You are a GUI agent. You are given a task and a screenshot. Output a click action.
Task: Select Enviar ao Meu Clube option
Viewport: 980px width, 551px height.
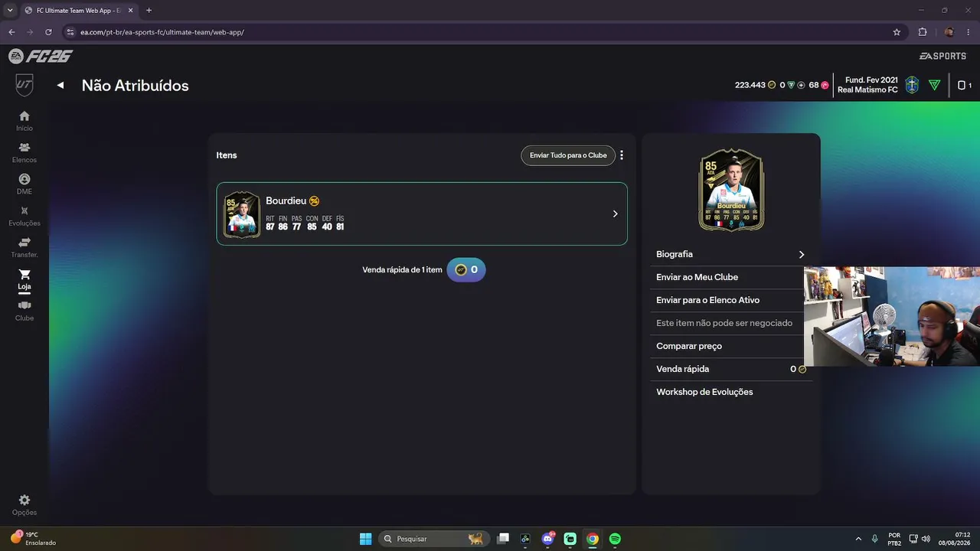731,277
